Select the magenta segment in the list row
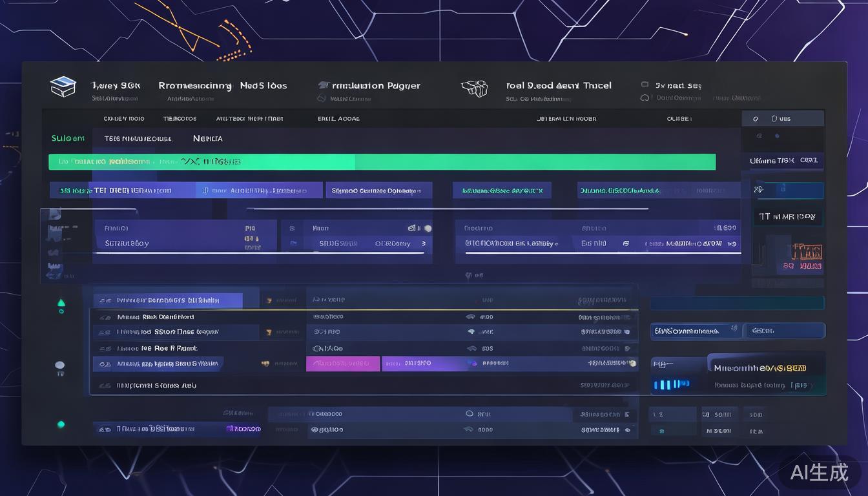Screen dimensions: 868x496 pyautogui.click(x=342, y=364)
